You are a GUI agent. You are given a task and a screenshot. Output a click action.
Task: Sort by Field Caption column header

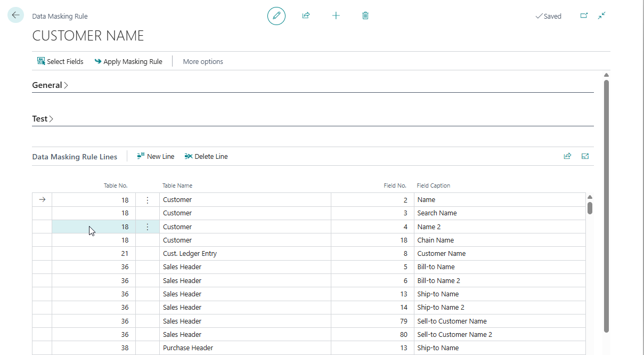pos(434,185)
